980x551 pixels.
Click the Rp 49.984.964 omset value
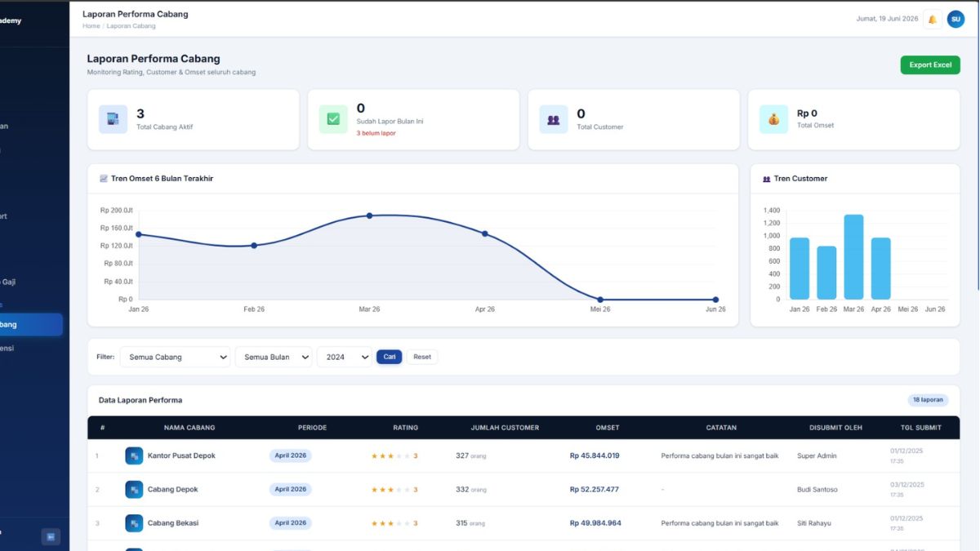595,523
